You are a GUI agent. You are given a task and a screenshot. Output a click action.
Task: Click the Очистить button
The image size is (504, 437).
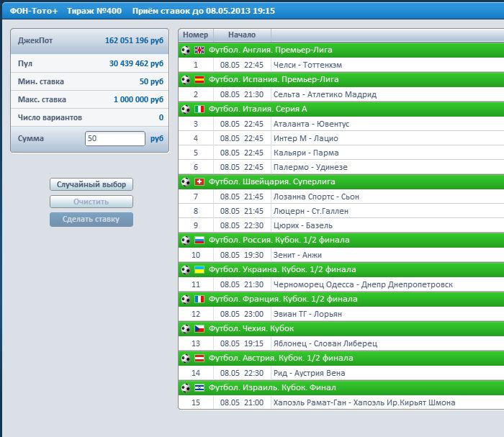[91, 202]
